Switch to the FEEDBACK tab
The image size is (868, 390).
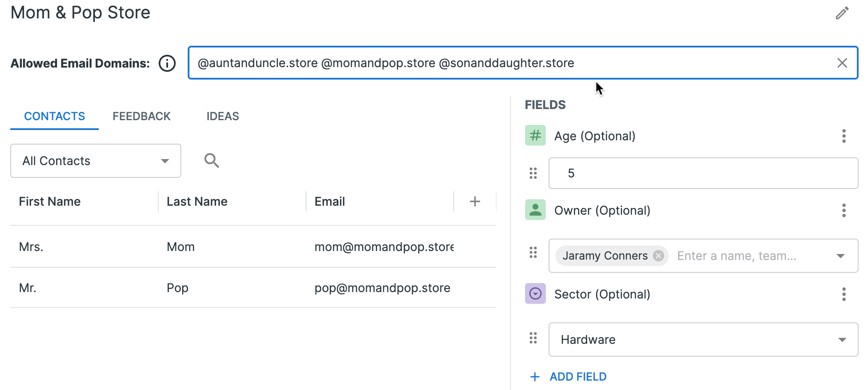[141, 116]
